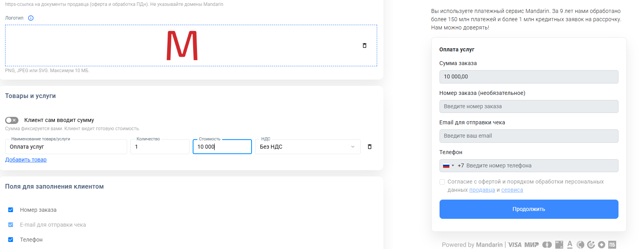Viewport: 644px width, 249px height.
Task: Click the МТС payment logo
Action: coord(559,245)
